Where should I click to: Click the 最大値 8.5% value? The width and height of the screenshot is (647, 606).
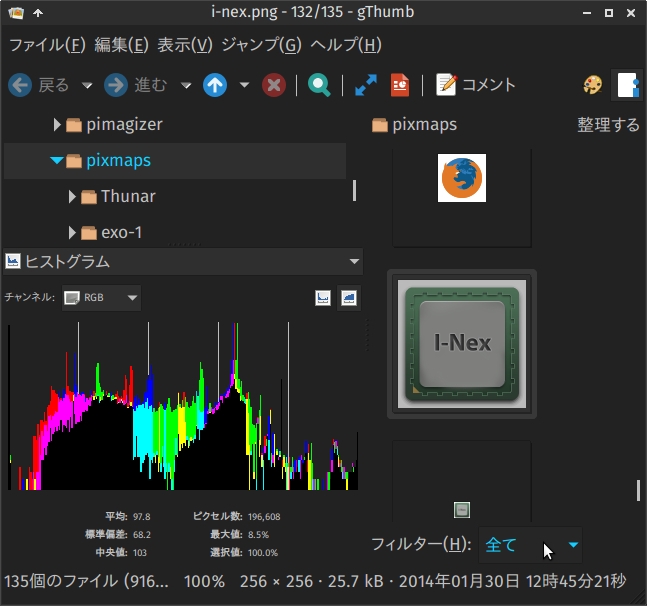pos(258,535)
